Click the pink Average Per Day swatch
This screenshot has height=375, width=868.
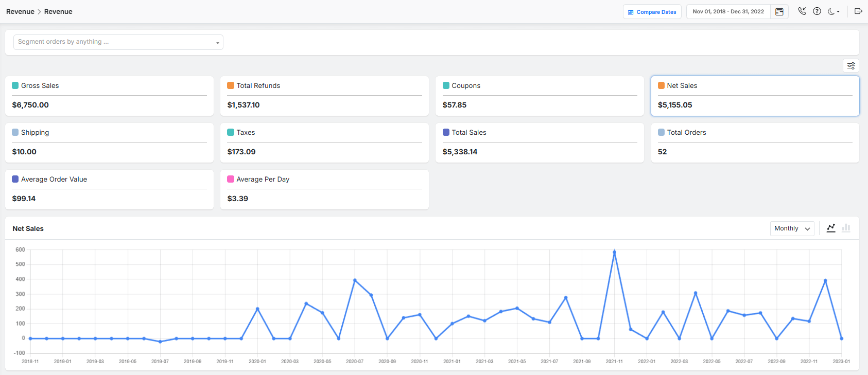231,180
